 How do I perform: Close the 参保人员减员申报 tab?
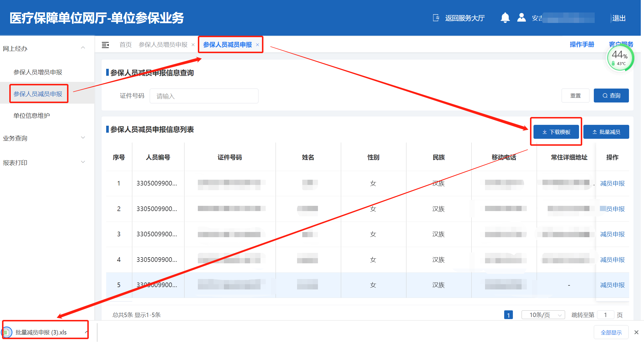click(x=257, y=45)
